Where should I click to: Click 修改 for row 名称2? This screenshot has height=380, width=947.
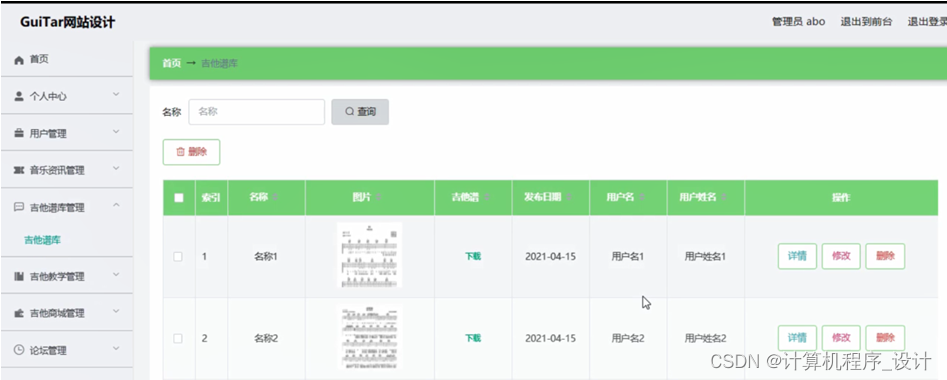click(841, 338)
